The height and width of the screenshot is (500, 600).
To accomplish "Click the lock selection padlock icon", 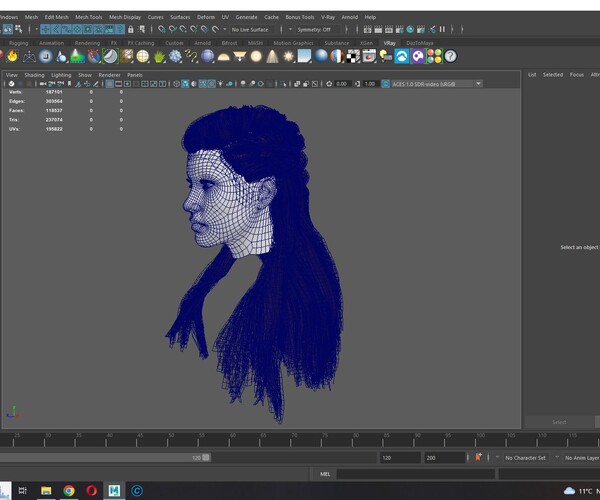I will 131,29.
